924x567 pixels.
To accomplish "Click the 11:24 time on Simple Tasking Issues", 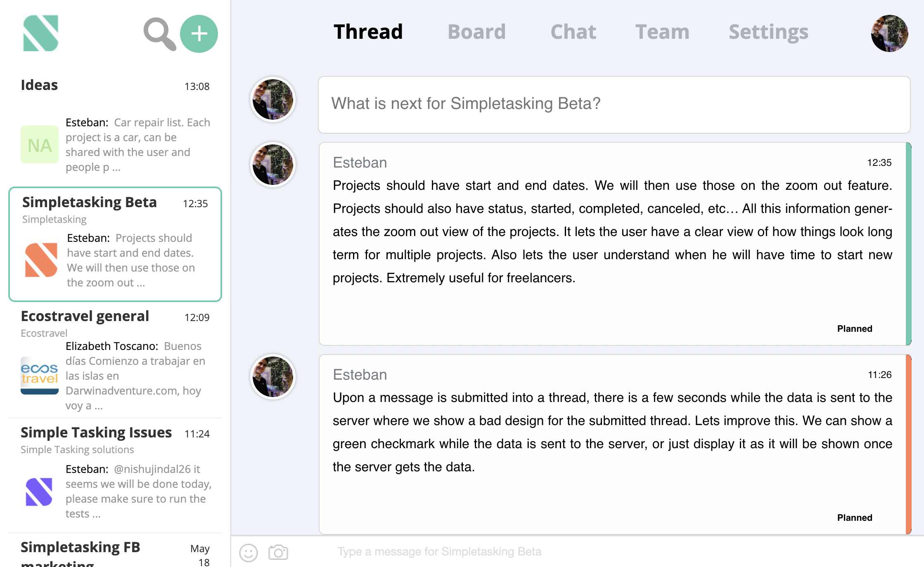I will (197, 434).
